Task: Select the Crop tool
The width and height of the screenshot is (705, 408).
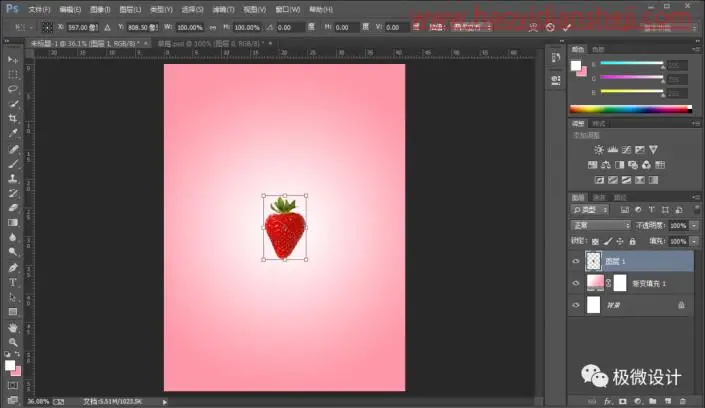Action: coord(13,119)
